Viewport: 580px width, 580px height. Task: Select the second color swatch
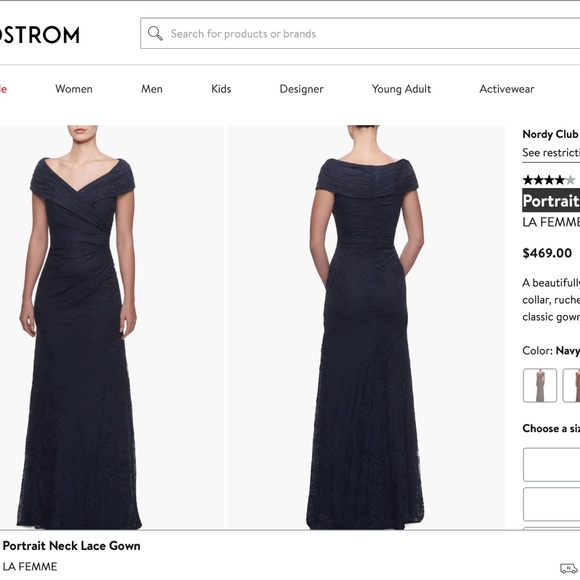point(571,385)
